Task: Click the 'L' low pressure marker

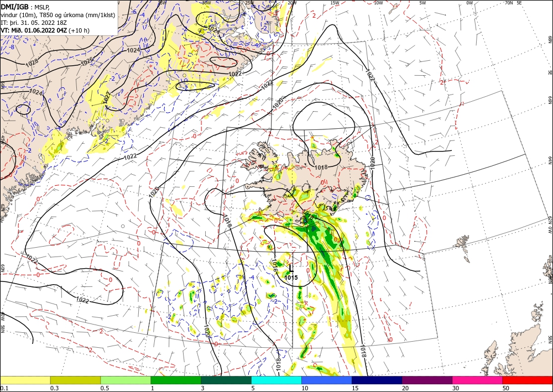Action: tap(291, 269)
